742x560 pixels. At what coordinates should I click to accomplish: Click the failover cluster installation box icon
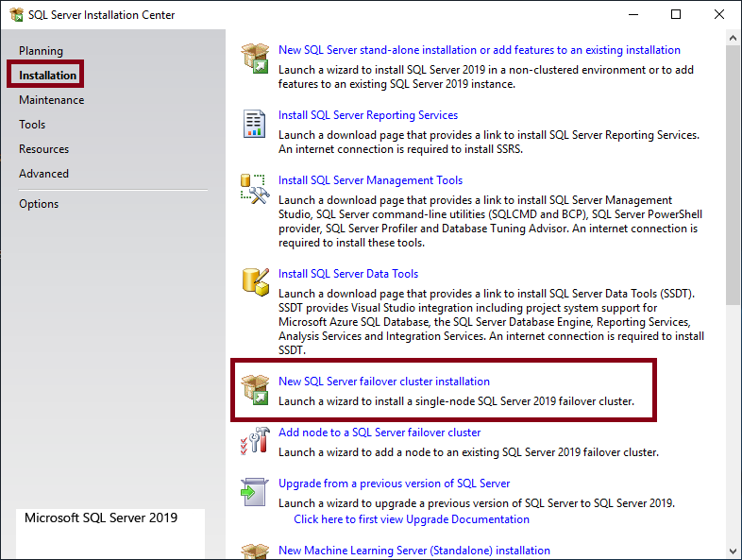point(256,390)
